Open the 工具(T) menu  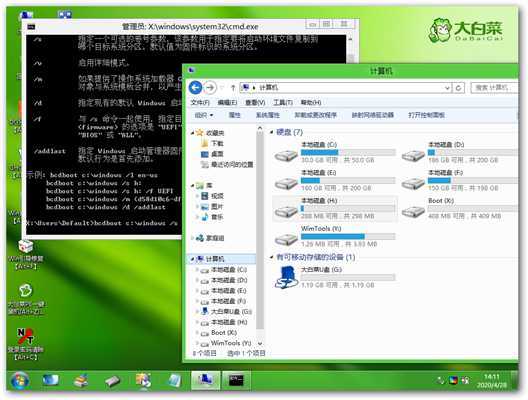coord(283,102)
